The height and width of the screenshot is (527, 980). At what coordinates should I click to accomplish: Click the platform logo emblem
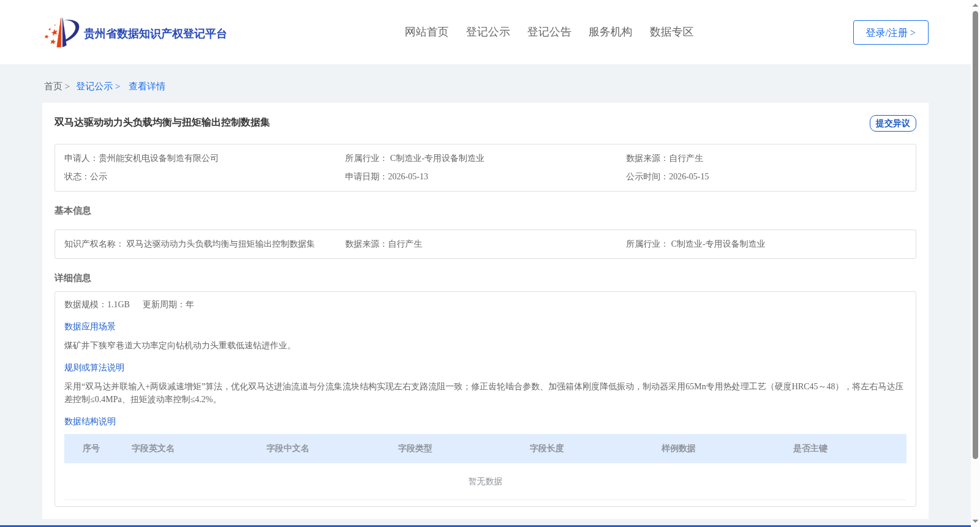coord(62,32)
